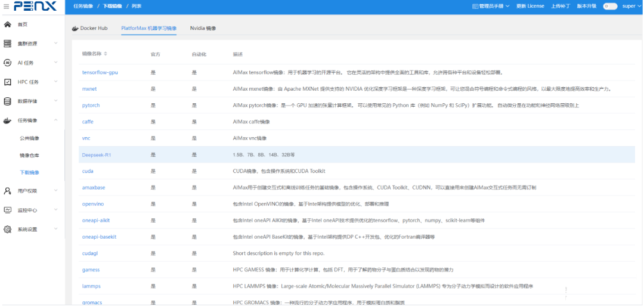Click the HPC 任务 icon in sidebar
644x306 pixels.
pos(8,82)
